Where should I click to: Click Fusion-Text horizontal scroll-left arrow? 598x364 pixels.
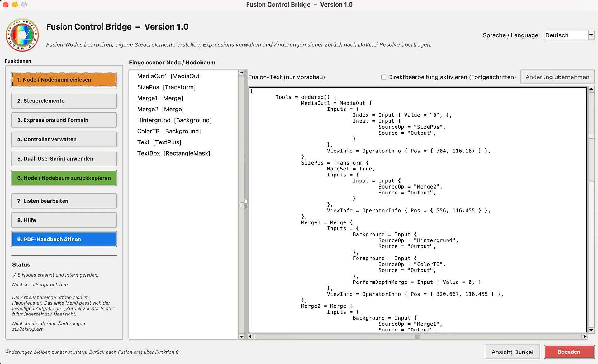click(250, 337)
